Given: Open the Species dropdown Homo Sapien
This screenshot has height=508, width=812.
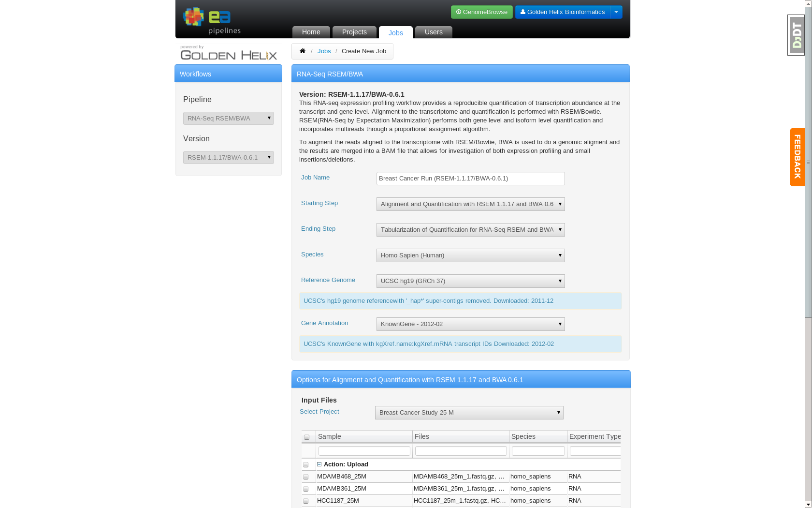Looking at the screenshot, I should 471,255.
